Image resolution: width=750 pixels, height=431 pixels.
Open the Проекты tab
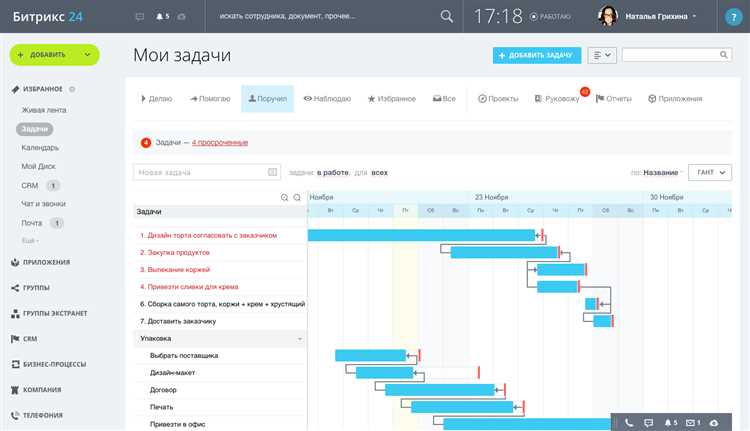(498, 99)
